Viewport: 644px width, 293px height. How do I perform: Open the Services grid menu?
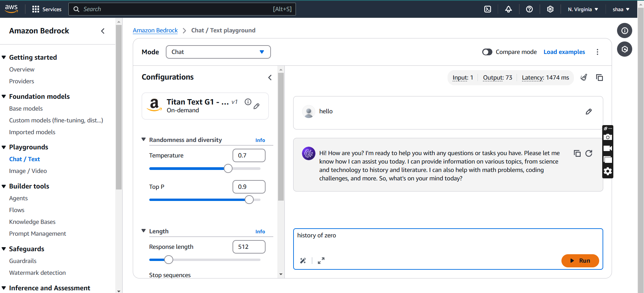click(x=47, y=9)
